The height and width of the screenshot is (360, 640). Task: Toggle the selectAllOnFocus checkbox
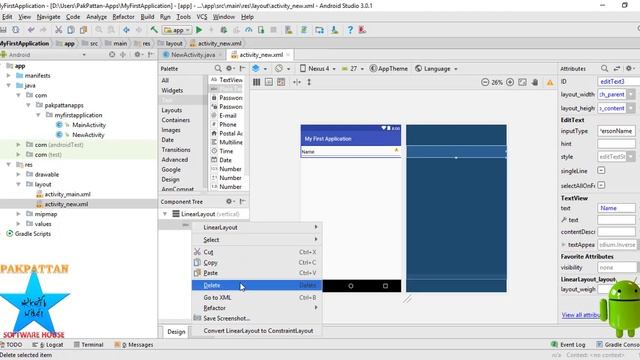(601, 185)
